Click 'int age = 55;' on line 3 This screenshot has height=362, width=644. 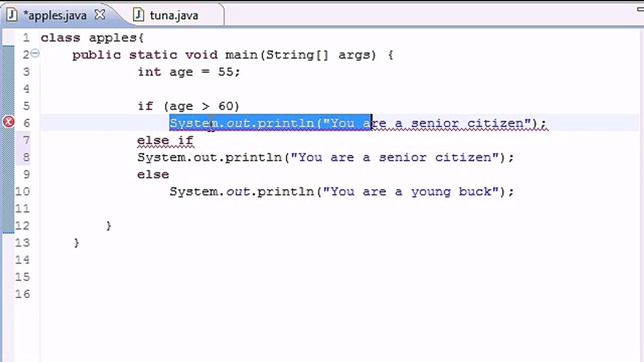click(x=189, y=72)
